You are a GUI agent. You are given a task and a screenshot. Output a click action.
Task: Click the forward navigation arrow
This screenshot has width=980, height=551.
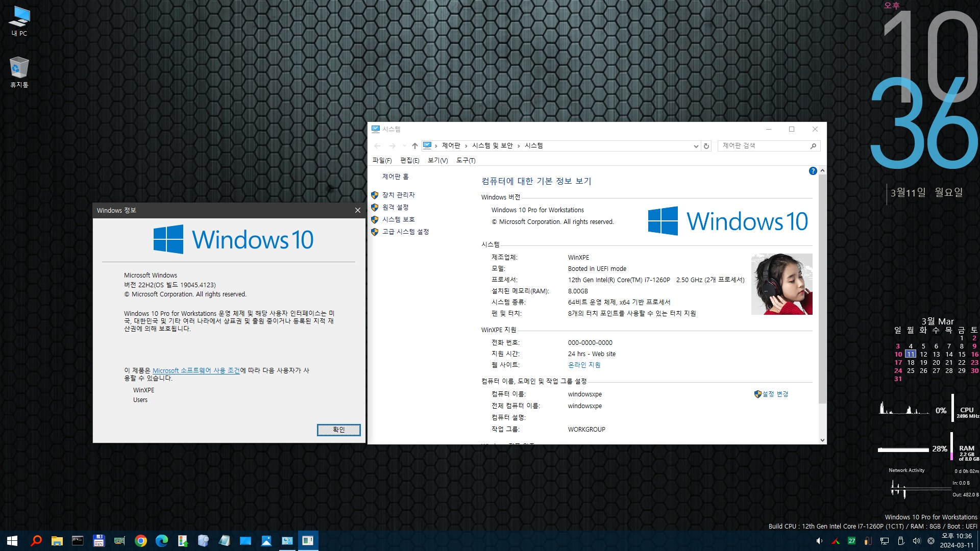(392, 146)
